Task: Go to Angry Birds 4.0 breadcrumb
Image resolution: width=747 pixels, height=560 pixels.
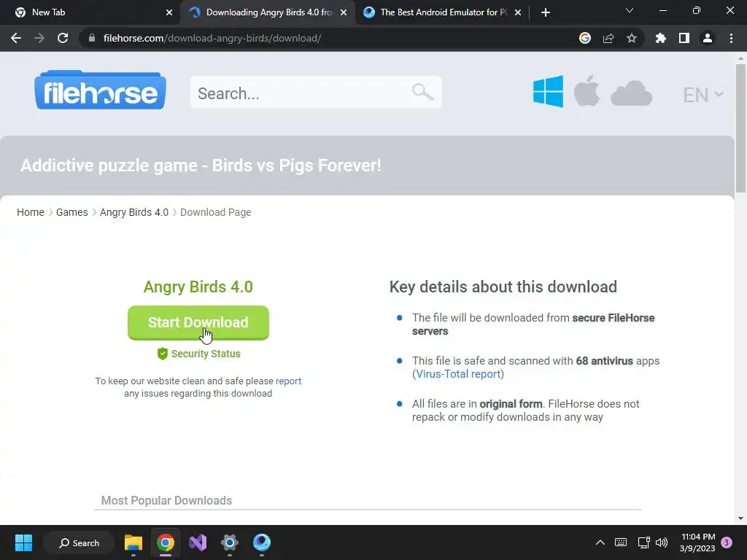Action: point(134,212)
